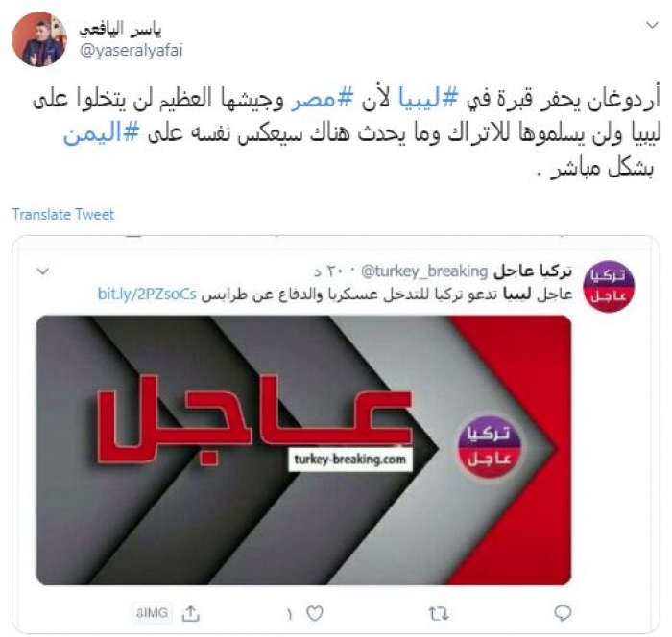
Task: Click the تركيا عاجل account name
Action: point(533,271)
